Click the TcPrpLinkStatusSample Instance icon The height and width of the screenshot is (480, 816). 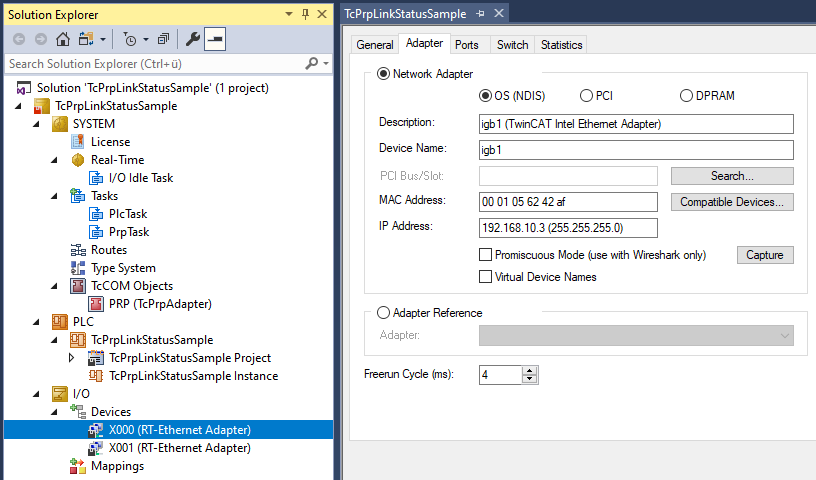[x=96, y=376]
